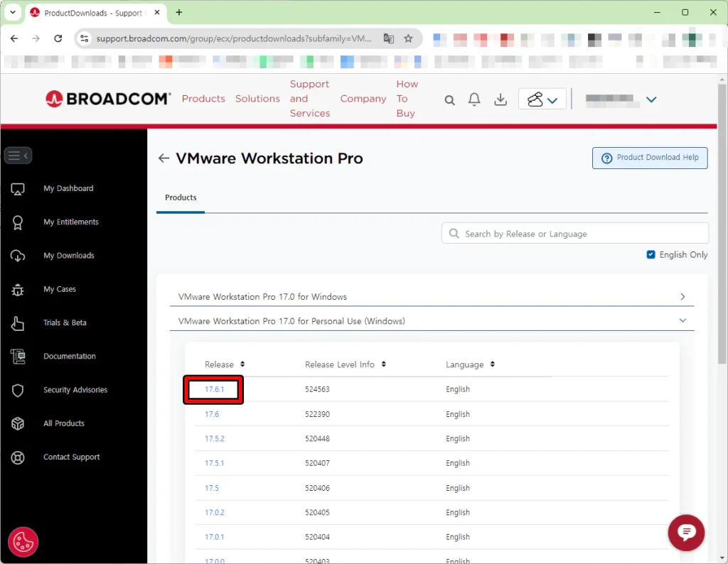Open the notifications bell icon
The image size is (728, 564).
tap(474, 99)
